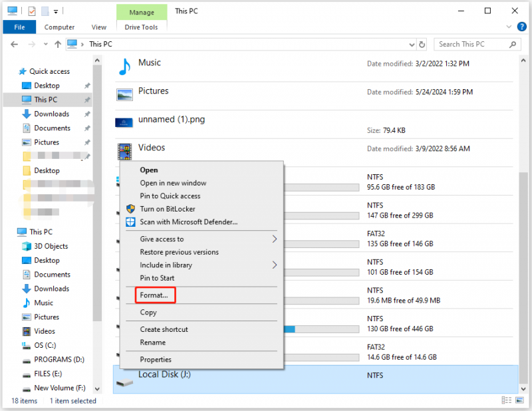
Task: Open recent locations dropdown arrow
Action: (46, 44)
